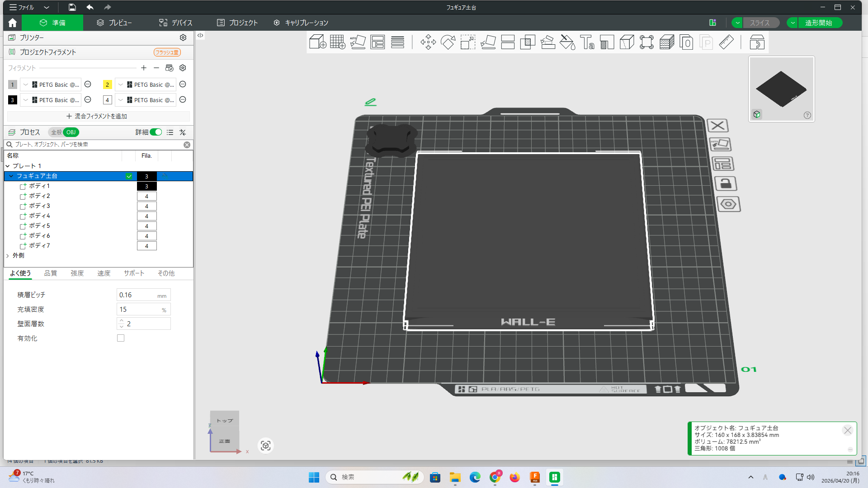Screen dimensions: 868x488
Task: Click the Auto orient toolbar icon
Action: click(358, 42)
